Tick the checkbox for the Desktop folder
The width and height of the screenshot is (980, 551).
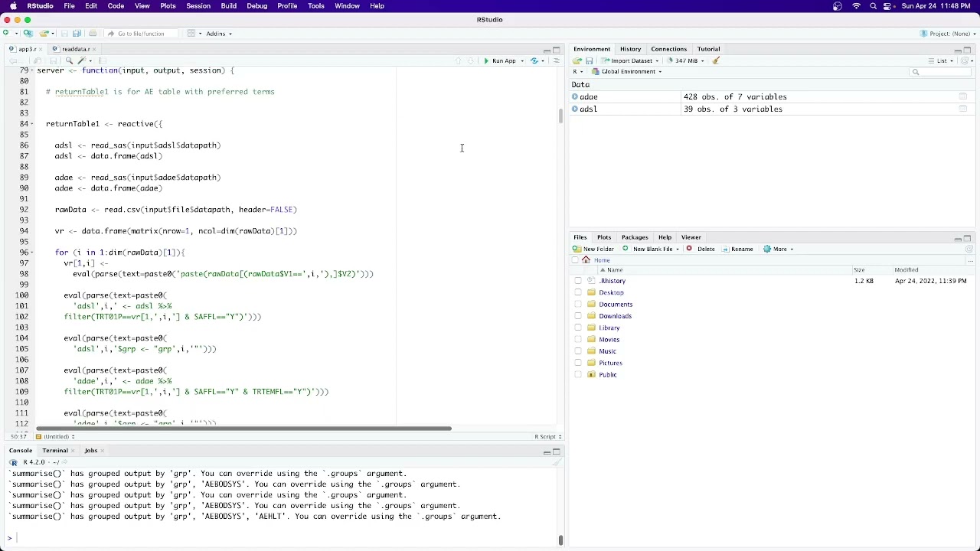pos(578,292)
